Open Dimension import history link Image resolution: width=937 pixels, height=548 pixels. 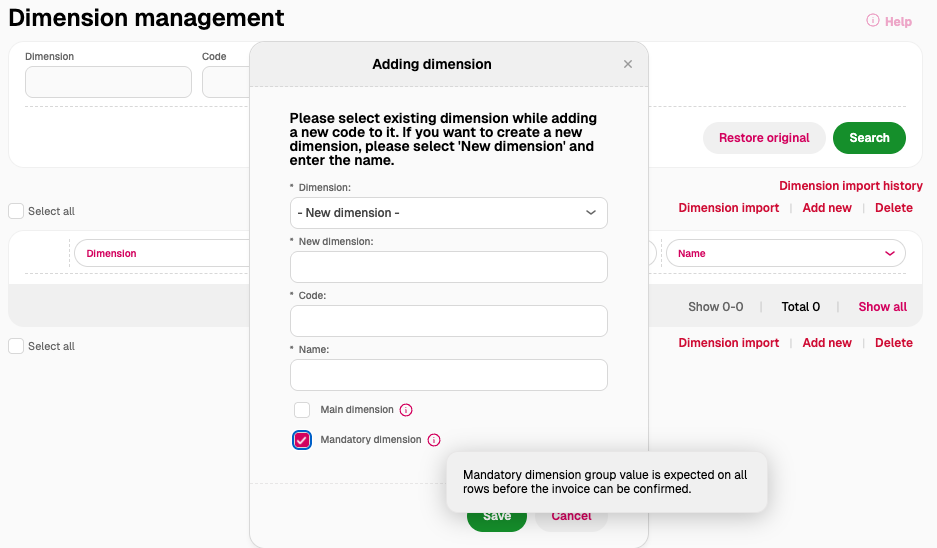pos(850,186)
